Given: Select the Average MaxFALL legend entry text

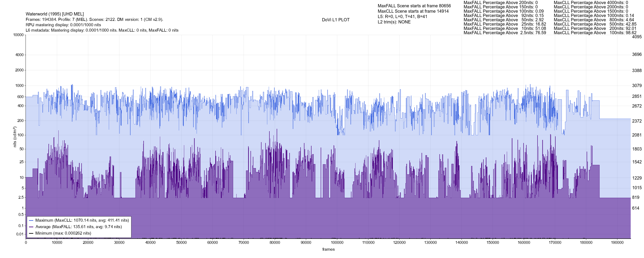Looking at the screenshot, I should tap(79, 227).
